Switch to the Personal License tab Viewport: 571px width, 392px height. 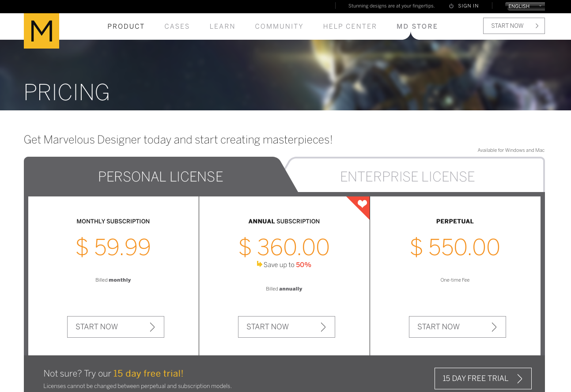(x=161, y=177)
